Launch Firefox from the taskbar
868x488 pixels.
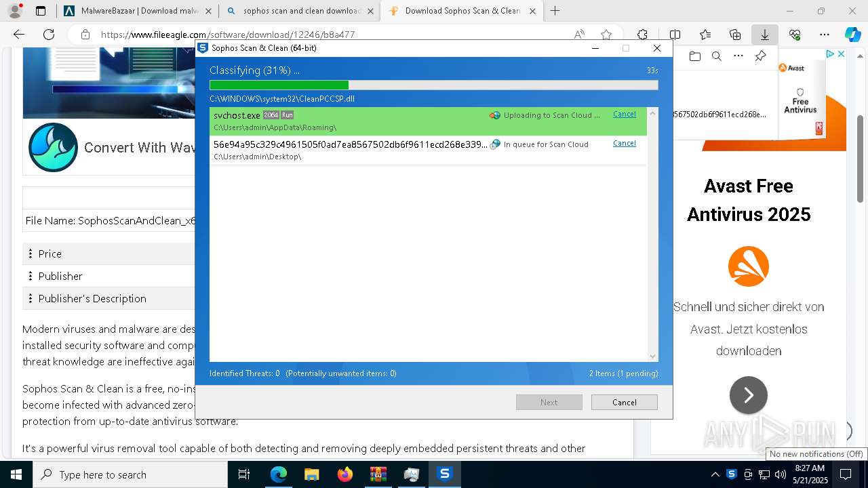tap(344, 474)
